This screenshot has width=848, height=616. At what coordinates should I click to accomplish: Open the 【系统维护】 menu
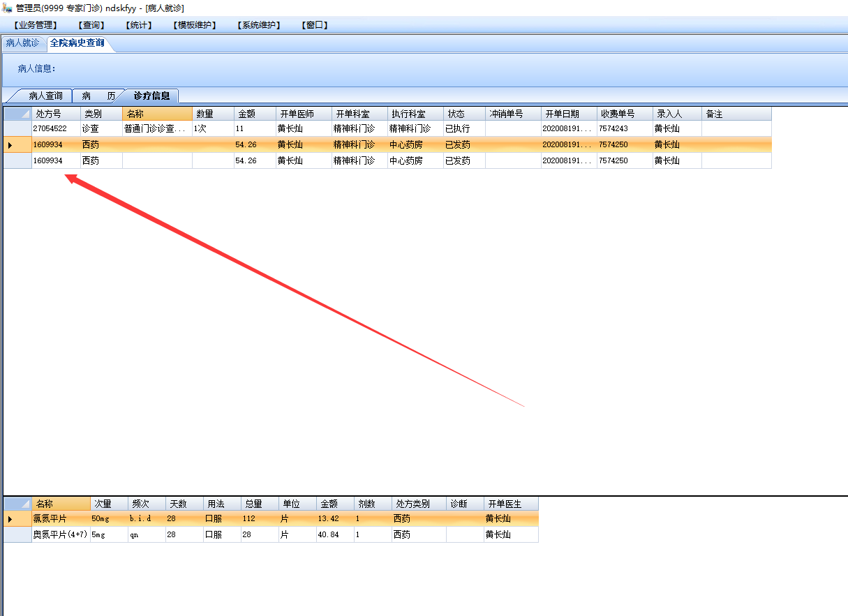coord(258,25)
